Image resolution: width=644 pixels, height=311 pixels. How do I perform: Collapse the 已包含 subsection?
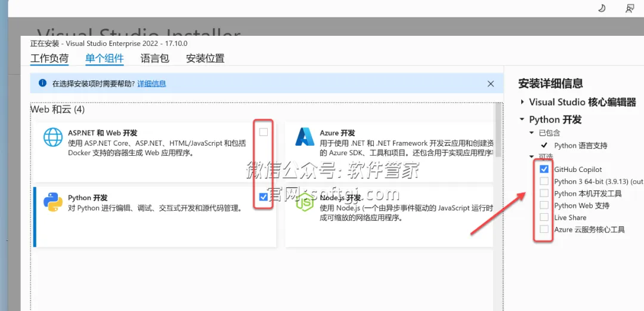[x=532, y=133]
